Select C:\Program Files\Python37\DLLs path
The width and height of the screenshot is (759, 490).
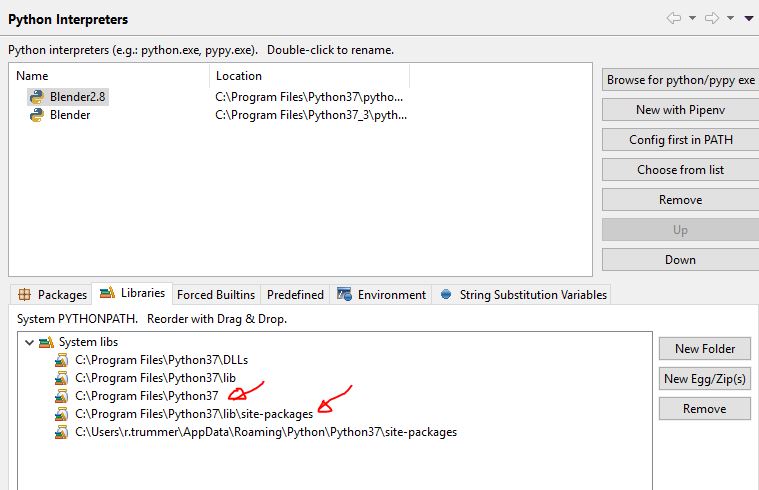[162, 360]
